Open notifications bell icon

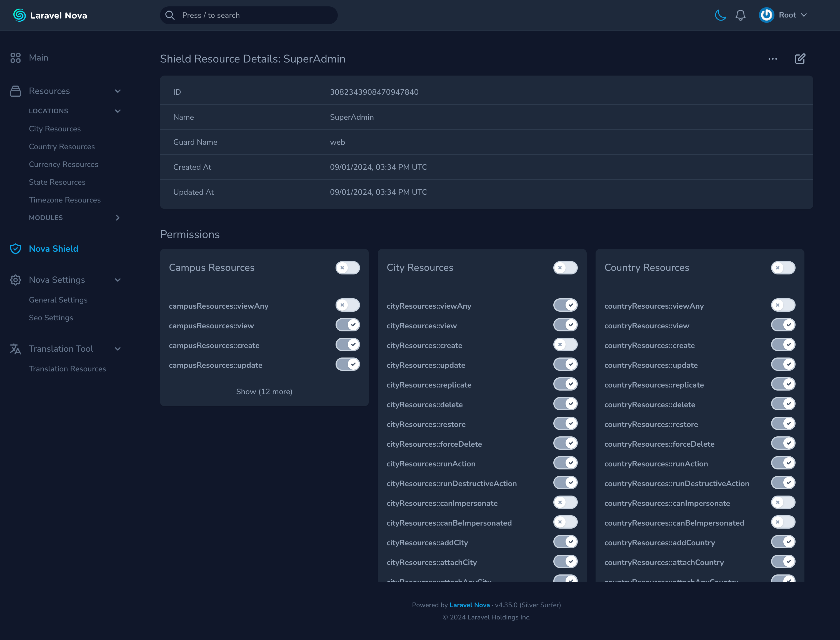[x=740, y=15]
